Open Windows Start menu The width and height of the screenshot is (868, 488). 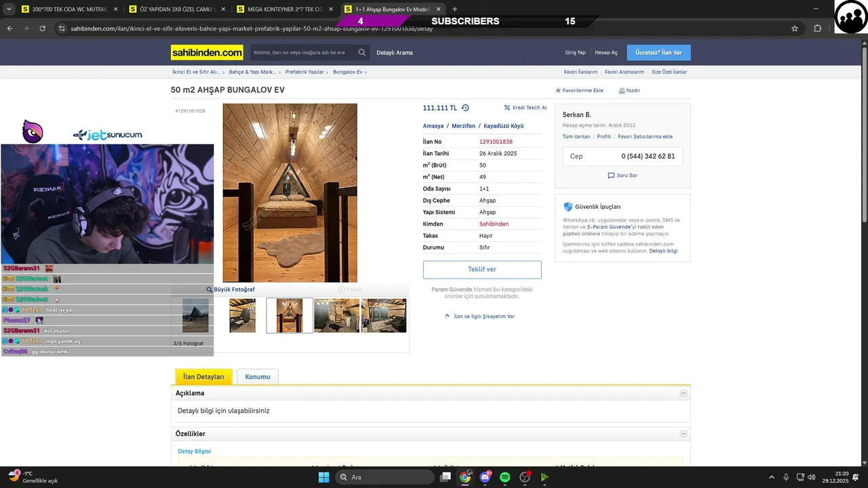324,477
